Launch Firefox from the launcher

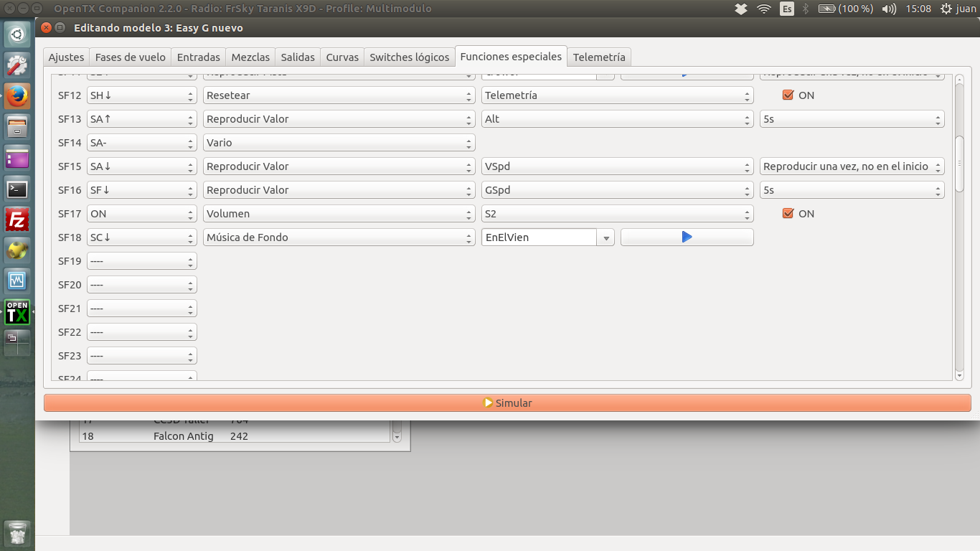click(x=17, y=95)
